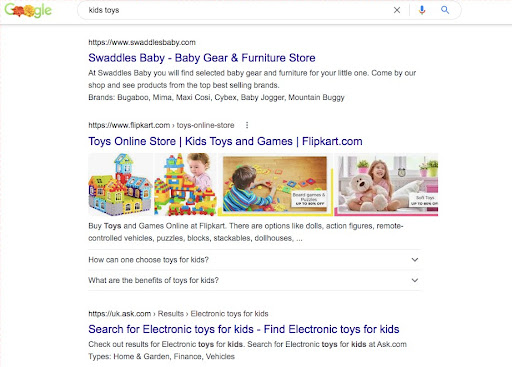This screenshot has height=367, width=512.
Task: Click chevron next to benefits of toys question
Action: 415,280
